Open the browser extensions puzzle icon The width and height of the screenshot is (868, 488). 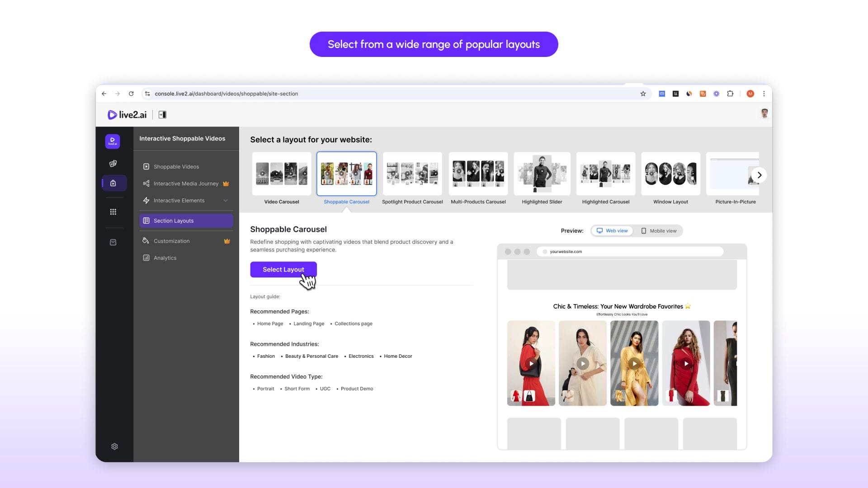(730, 94)
